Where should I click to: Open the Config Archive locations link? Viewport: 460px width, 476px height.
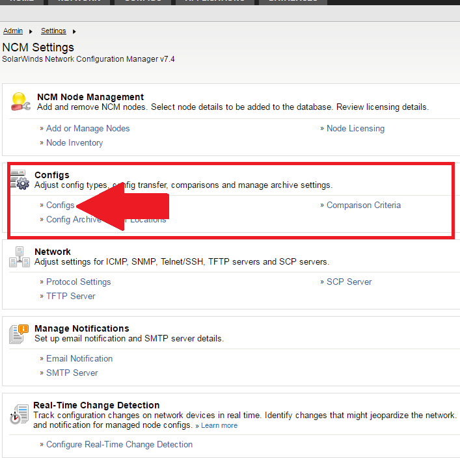click(x=106, y=220)
